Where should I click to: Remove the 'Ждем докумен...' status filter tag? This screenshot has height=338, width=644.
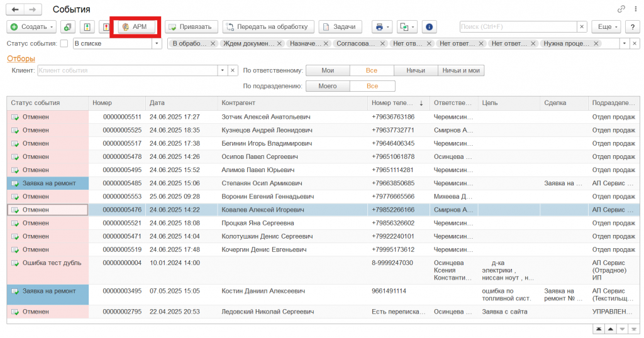point(279,43)
